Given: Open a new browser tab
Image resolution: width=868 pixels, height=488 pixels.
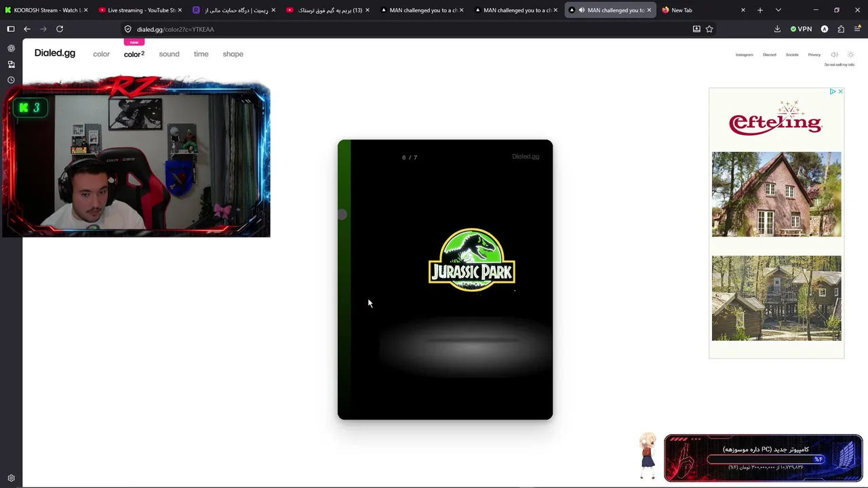Looking at the screenshot, I should pos(760,10).
